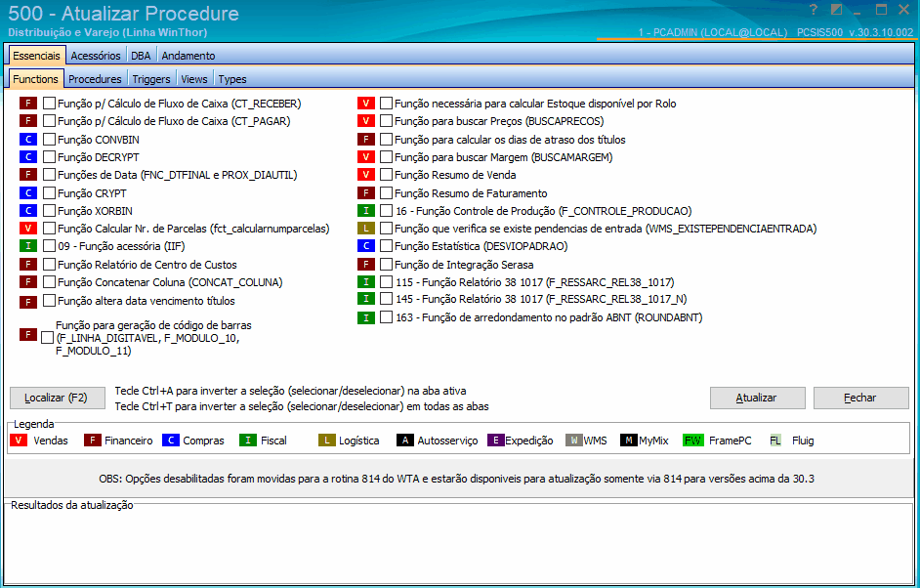920x588 pixels.
Task: Open the Acessórios tab
Action: pyautogui.click(x=96, y=56)
